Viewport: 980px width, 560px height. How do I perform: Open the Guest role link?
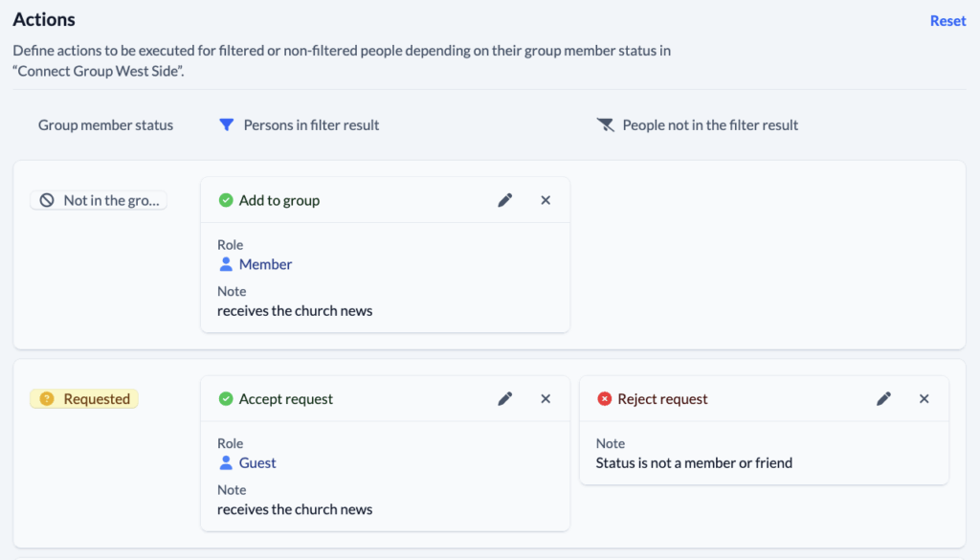tap(256, 463)
